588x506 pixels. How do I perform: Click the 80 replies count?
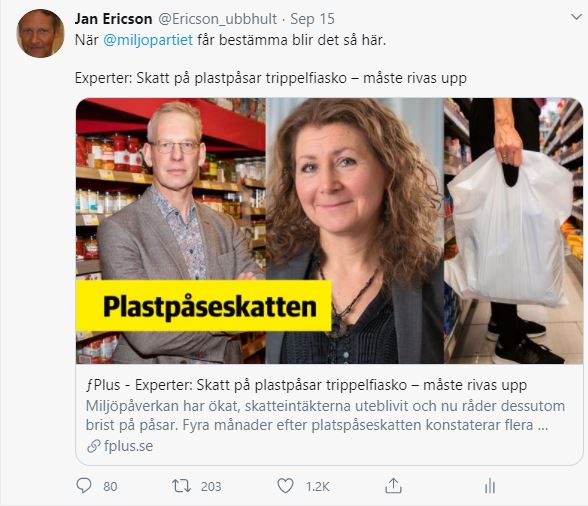[110, 486]
